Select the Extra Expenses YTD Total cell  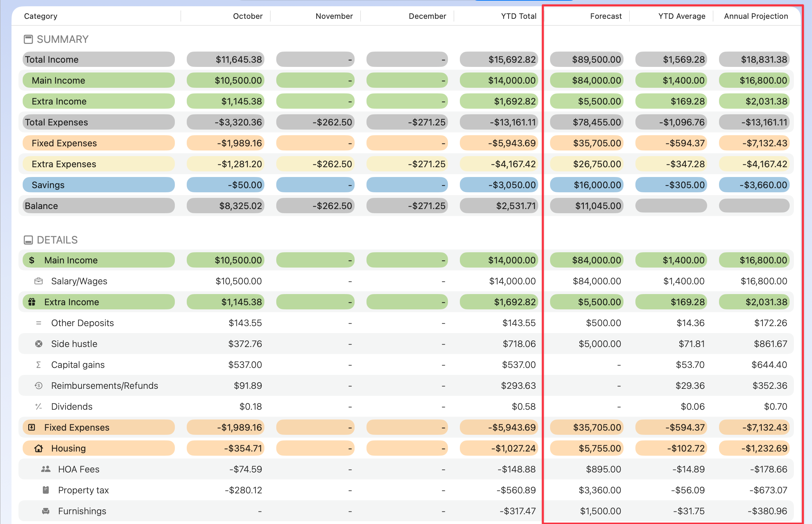(499, 164)
